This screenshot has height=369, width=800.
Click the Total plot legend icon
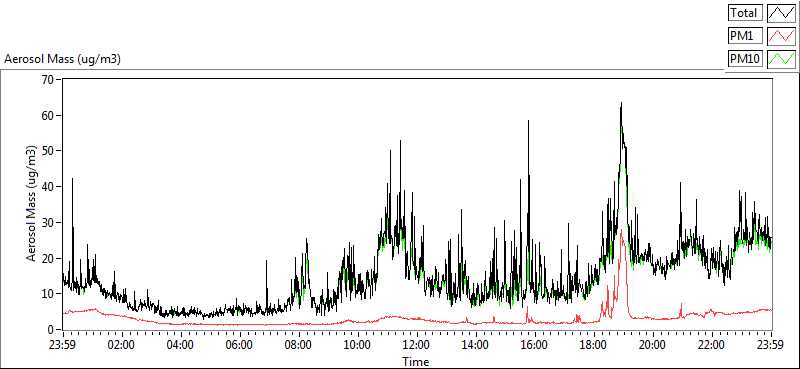pos(781,12)
